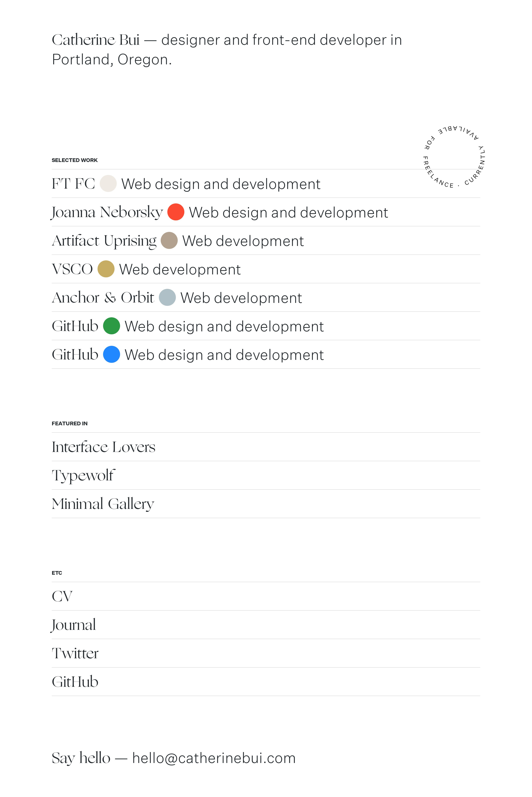Click the hello@catherinebui.com email address
Screen dimensions: 532x797
(x=214, y=758)
